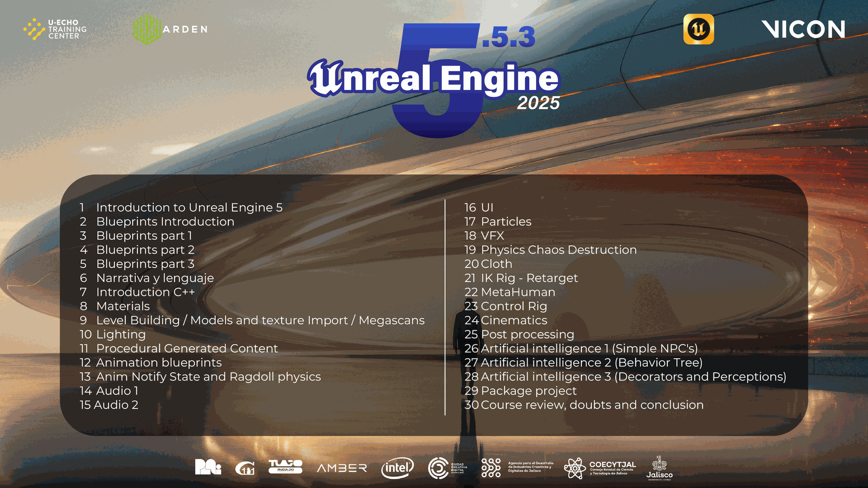
Task: Click the COECYTJAL atom logo
Action: coord(600,468)
